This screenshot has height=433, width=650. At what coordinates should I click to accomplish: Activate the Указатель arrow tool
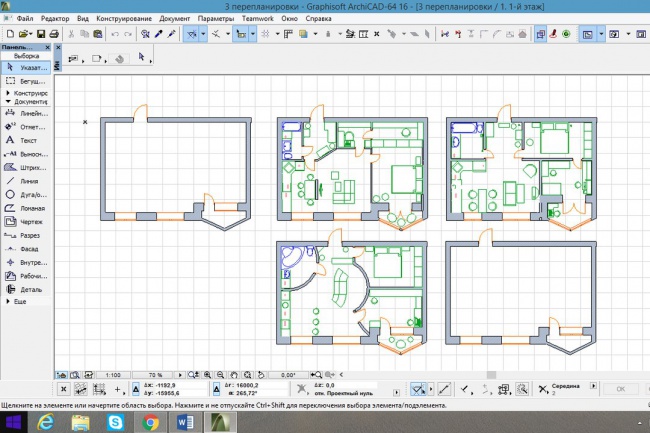pos(27,68)
